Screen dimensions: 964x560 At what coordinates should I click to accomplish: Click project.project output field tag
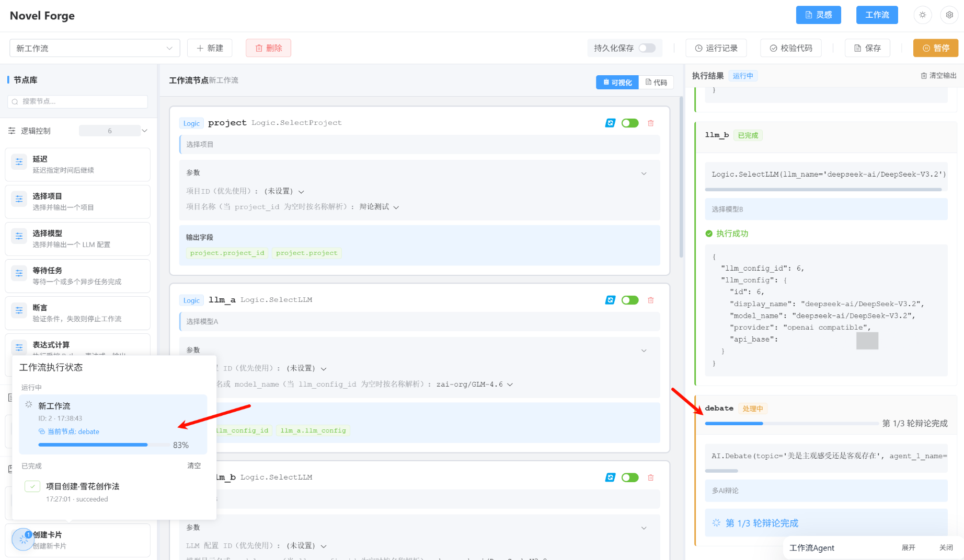tap(307, 253)
